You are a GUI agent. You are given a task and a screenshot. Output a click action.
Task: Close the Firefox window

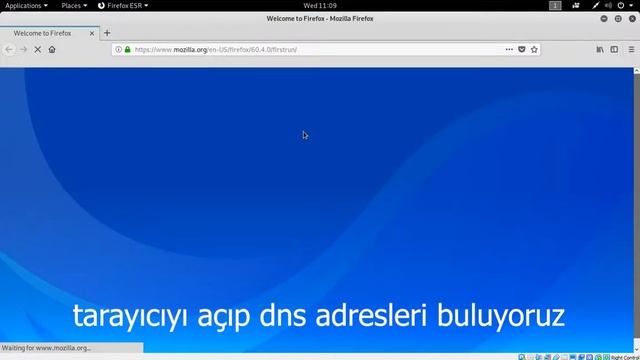632,19
